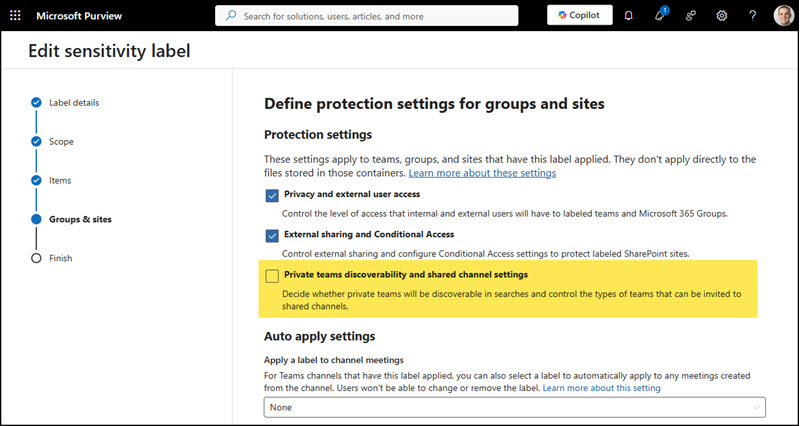Open the Copilot button
The height and width of the screenshot is (426, 800).
[x=580, y=15]
